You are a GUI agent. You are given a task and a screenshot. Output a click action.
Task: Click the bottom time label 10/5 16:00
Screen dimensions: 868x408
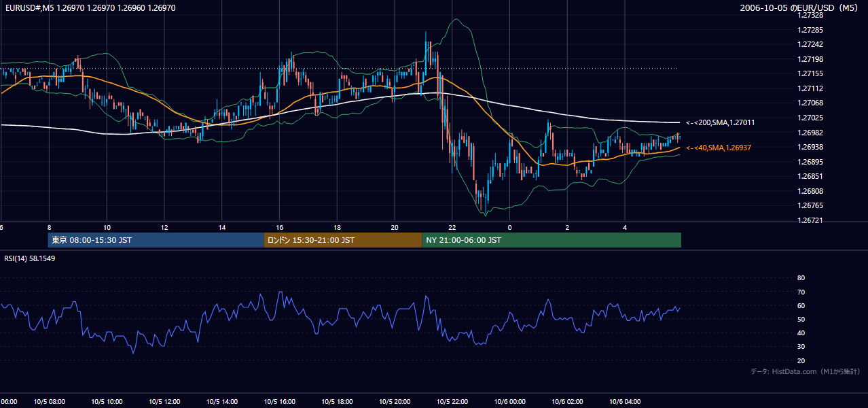(x=279, y=402)
